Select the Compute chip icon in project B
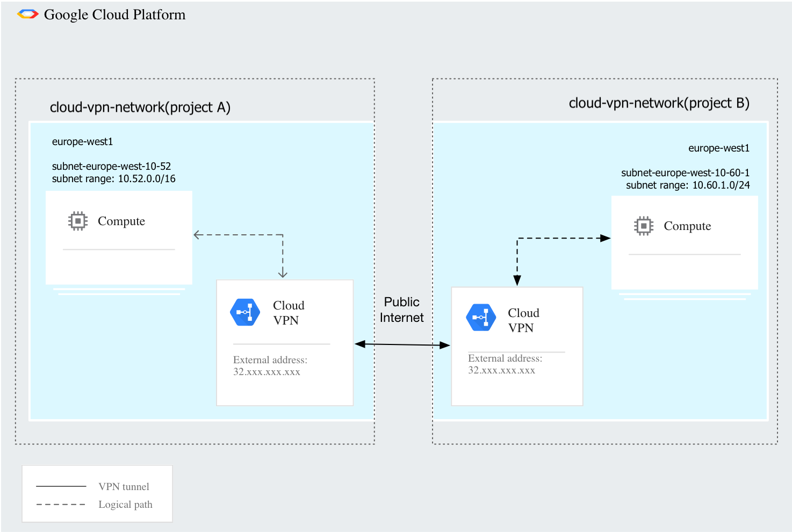This screenshot has width=792, height=532. coord(644,226)
